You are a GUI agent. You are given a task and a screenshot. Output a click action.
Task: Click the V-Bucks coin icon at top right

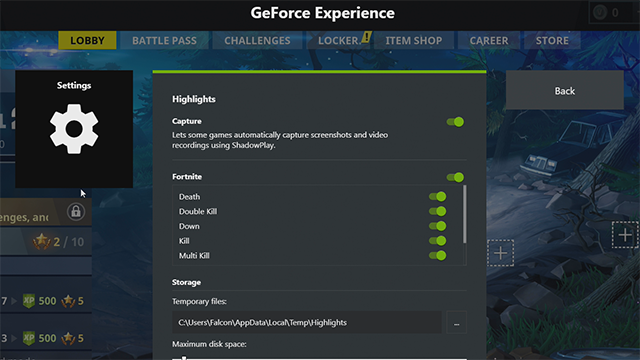tap(600, 13)
